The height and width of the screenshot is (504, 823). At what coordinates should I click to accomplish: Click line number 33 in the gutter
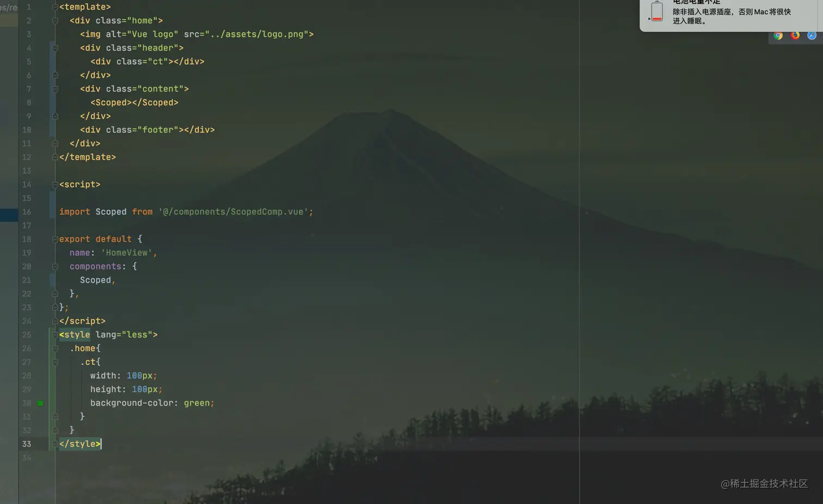coord(27,444)
